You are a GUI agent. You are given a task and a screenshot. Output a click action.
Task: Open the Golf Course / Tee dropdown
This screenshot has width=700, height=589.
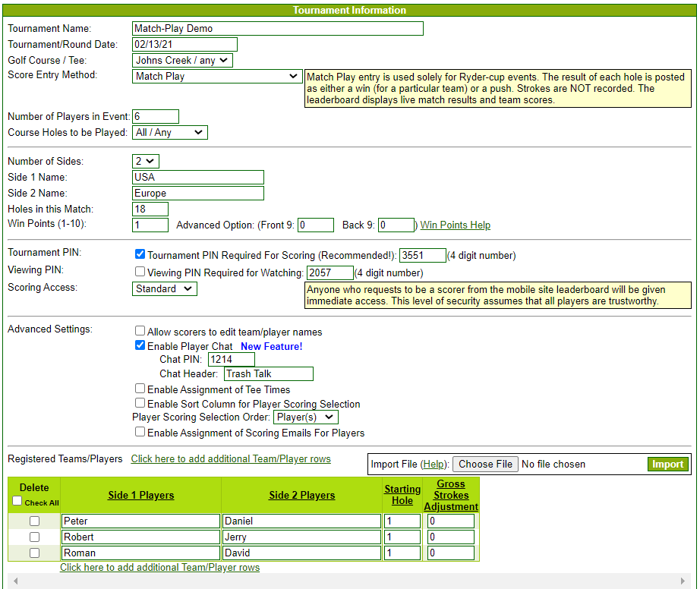182,60
